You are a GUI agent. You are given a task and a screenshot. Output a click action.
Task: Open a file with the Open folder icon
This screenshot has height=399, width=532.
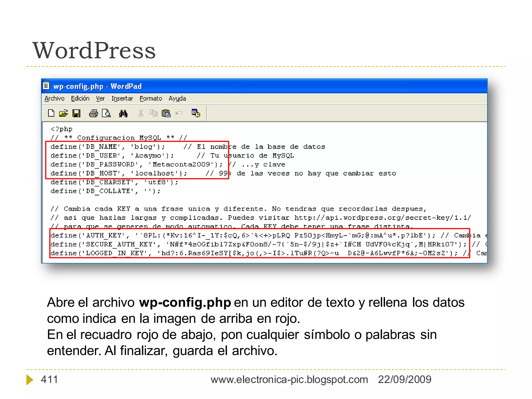(63, 113)
